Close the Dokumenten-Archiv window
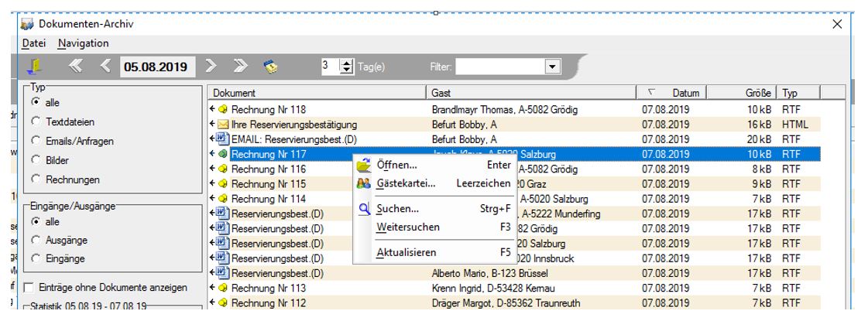The image size is (868, 328). (837, 24)
